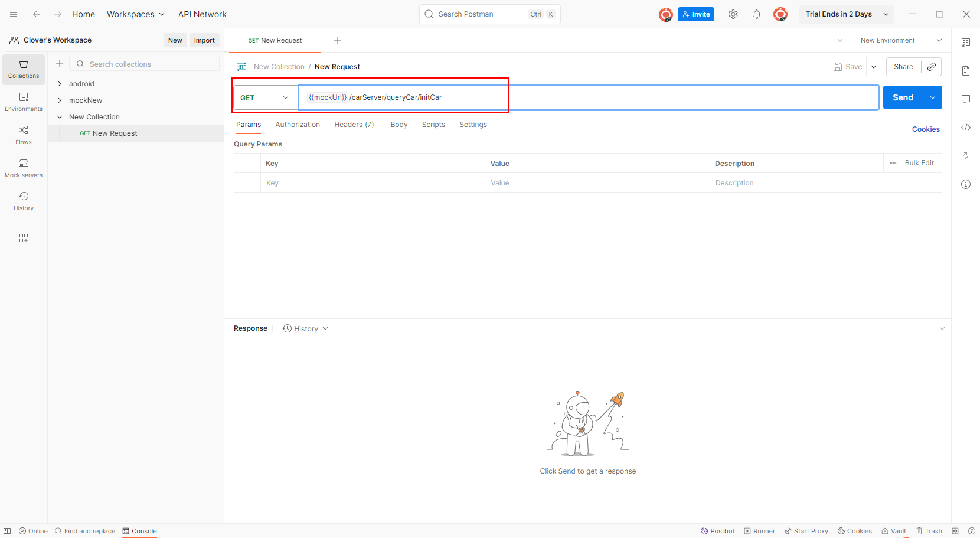Collapse the response pane chevron
Image resolution: width=980 pixels, height=538 pixels.
click(x=942, y=328)
